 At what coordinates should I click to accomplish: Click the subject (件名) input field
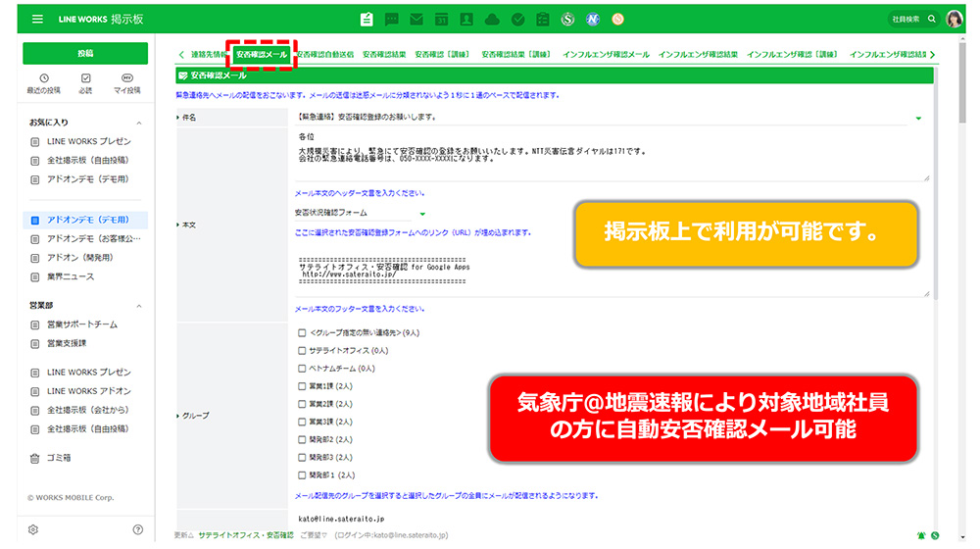[x=601, y=118]
